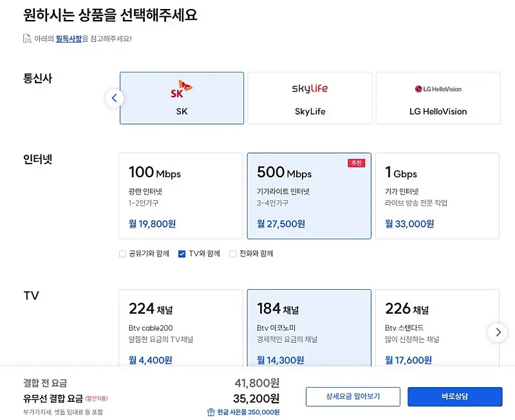515x420 pixels.
Task: Show more TV plans with right arrow
Action: (x=498, y=332)
